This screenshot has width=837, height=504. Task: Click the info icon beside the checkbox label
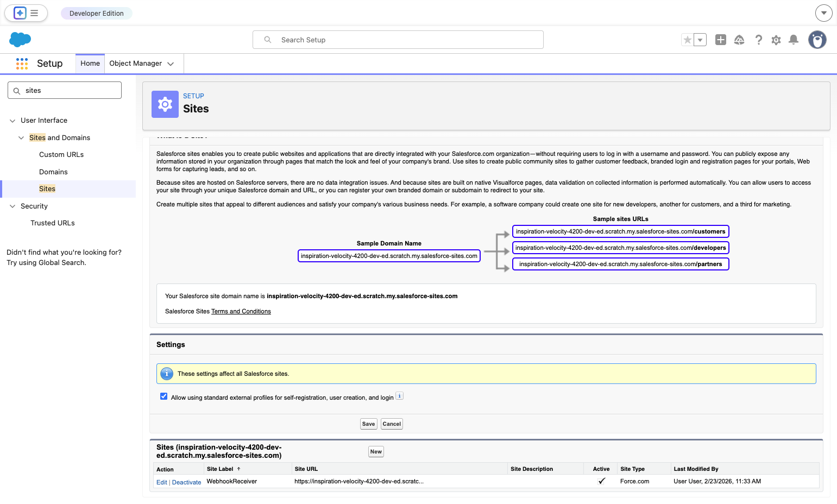pos(399,396)
